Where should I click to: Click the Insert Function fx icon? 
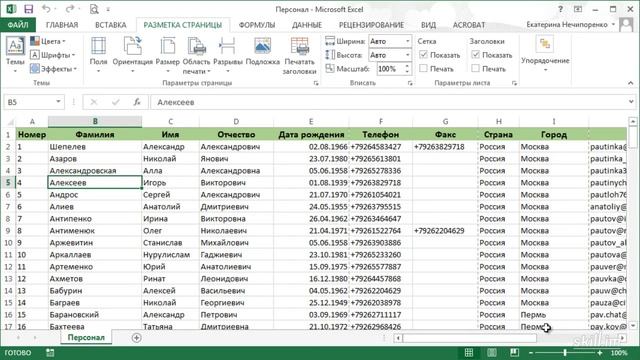point(137,102)
